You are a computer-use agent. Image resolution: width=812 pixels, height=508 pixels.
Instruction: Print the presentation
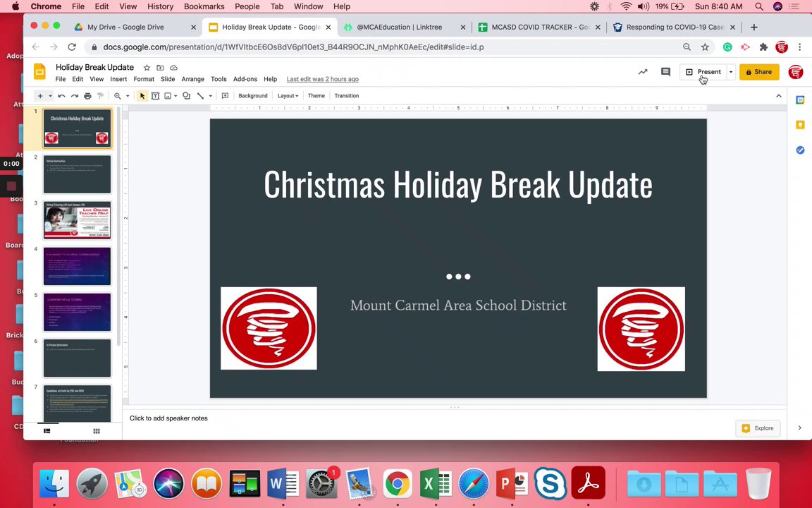87,96
